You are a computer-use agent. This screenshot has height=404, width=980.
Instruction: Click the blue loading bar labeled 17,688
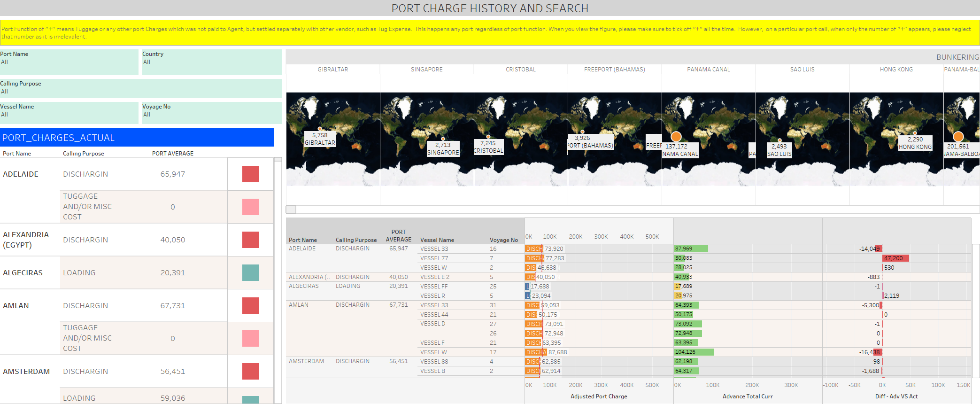coord(527,287)
